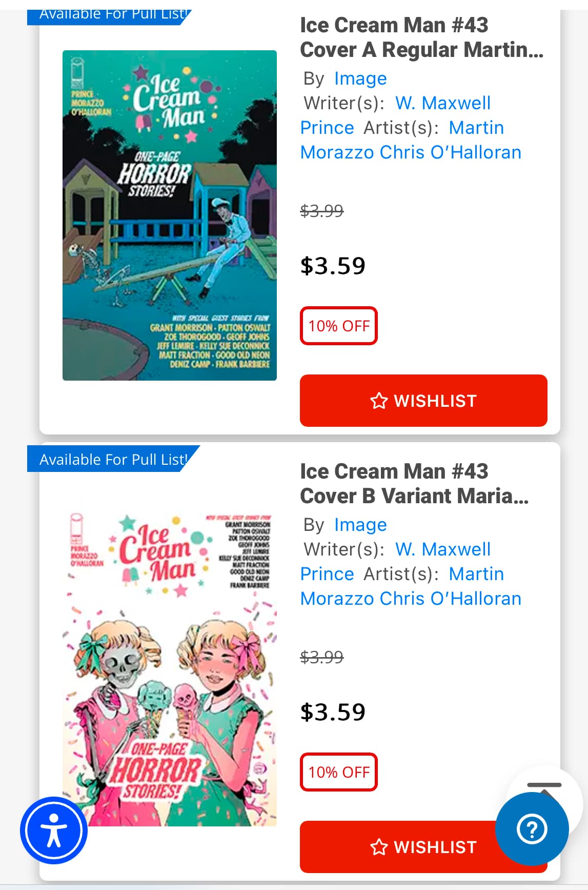Click the 10% OFF badge on Cover B

click(x=339, y=772)
